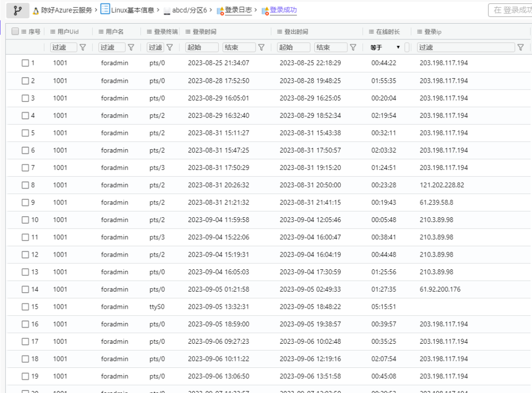Click the 登录时间 column menu icon
Viewport: 532px width, 393px height.
[x=188, y=32]
